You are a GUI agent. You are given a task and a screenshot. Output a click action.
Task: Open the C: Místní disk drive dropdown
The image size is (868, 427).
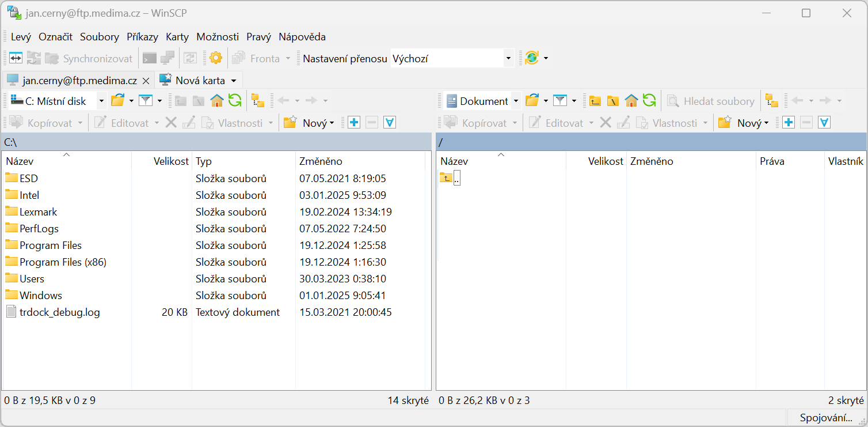101,101
